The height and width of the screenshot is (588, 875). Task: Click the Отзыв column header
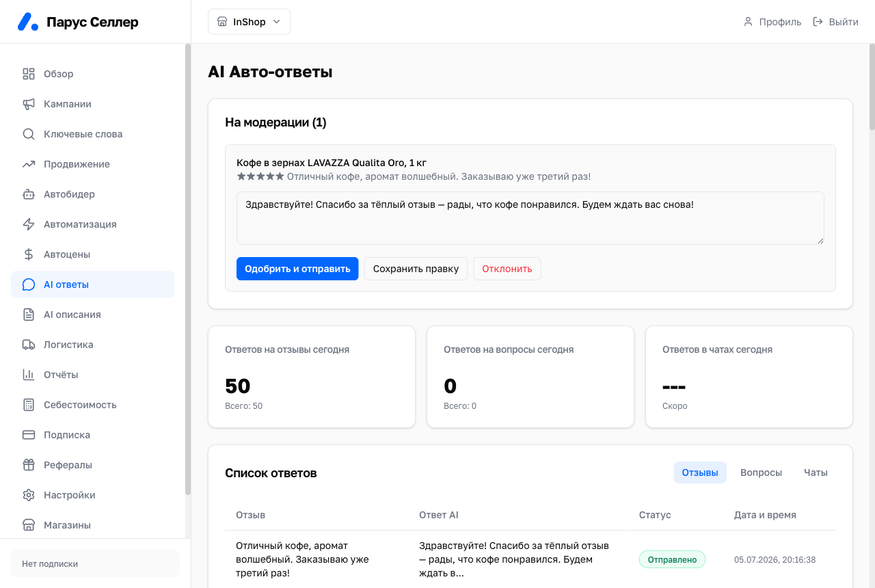(250, 515)
